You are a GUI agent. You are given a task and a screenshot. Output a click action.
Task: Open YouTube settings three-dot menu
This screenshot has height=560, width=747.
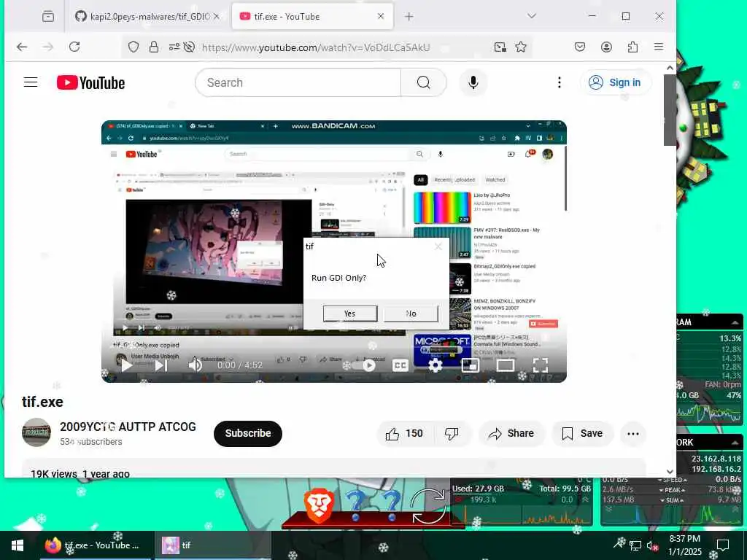pos(560,82)
